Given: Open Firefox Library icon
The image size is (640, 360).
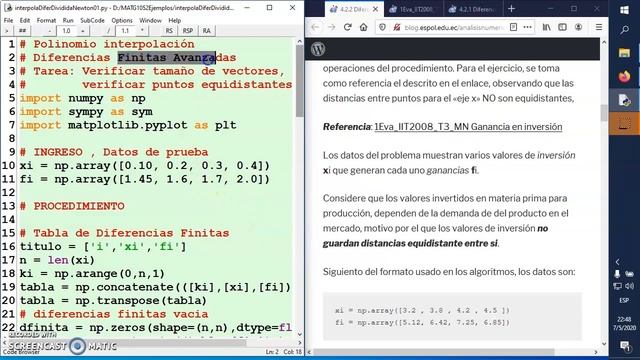Looking at the screenshot, I should (x=546, y=27).
